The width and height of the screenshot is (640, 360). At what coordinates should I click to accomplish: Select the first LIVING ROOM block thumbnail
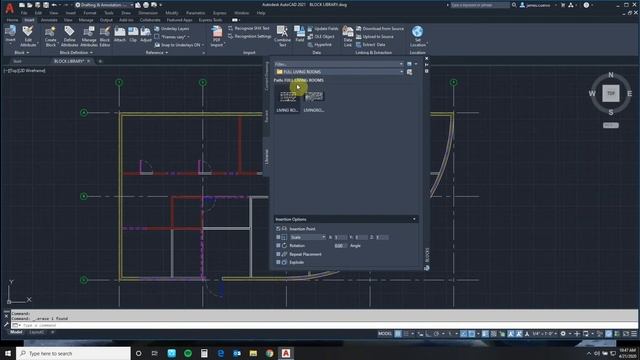(x=288, y=100)
